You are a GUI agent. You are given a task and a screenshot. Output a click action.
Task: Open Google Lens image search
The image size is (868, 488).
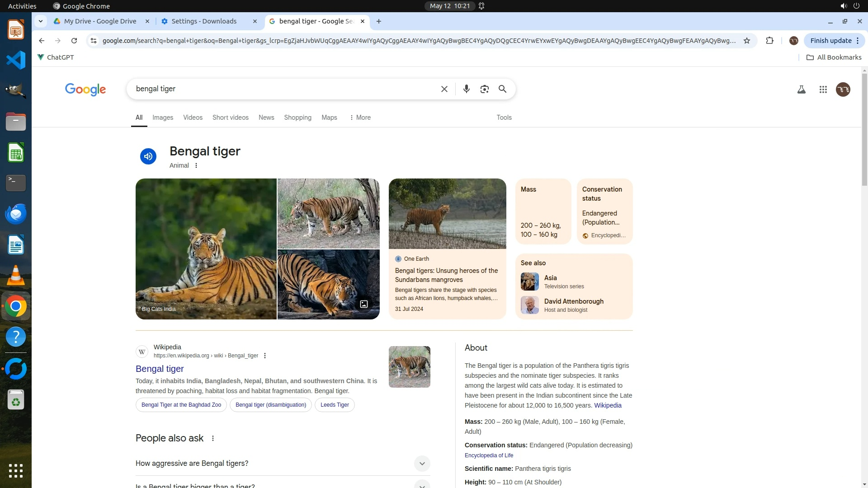tap(484, 89)
